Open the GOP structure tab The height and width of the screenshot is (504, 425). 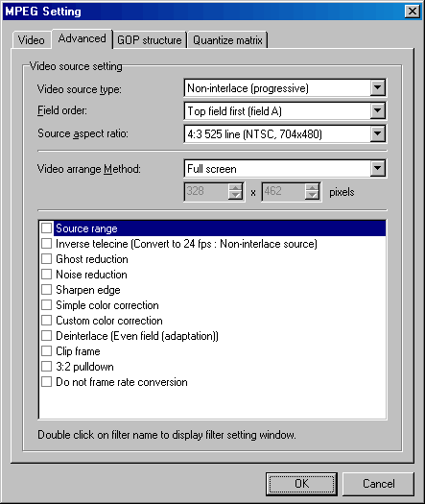click(x=150, y=40)
